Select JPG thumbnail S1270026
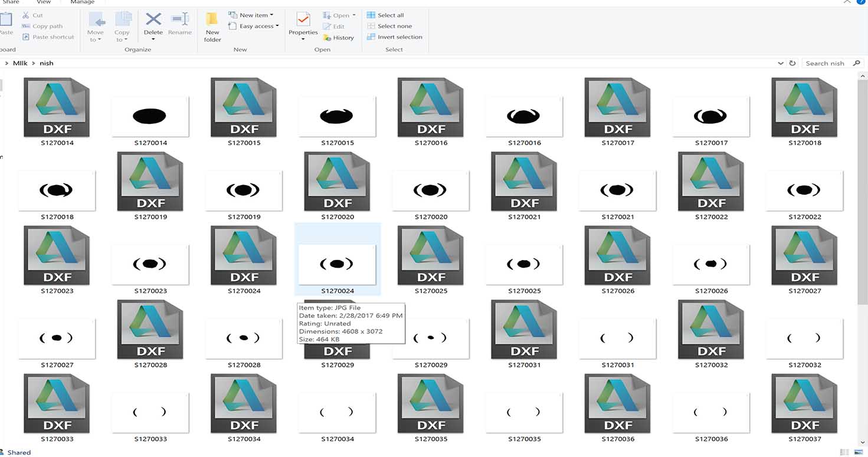The height and width of the screenshot is (457, 868). point(711,264)
